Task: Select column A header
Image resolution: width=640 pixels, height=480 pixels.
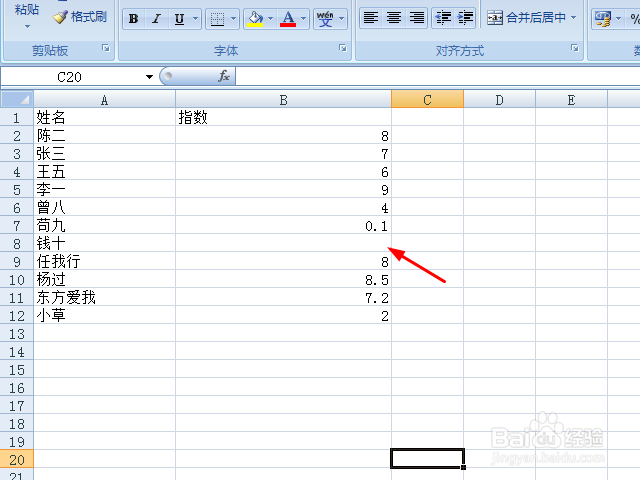Action: coord(104,100)
